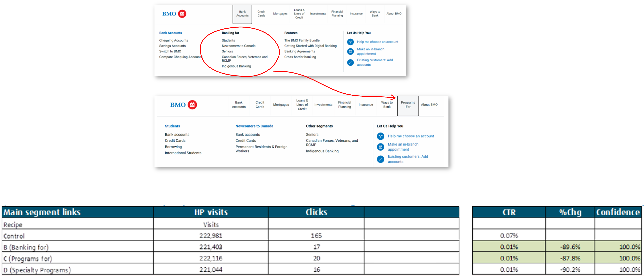Image resolution: width=644 pixels, height=276 pixels.
Task: Click Bank accounts under the Newcomers to Canada heading
Action: [248, 135]
